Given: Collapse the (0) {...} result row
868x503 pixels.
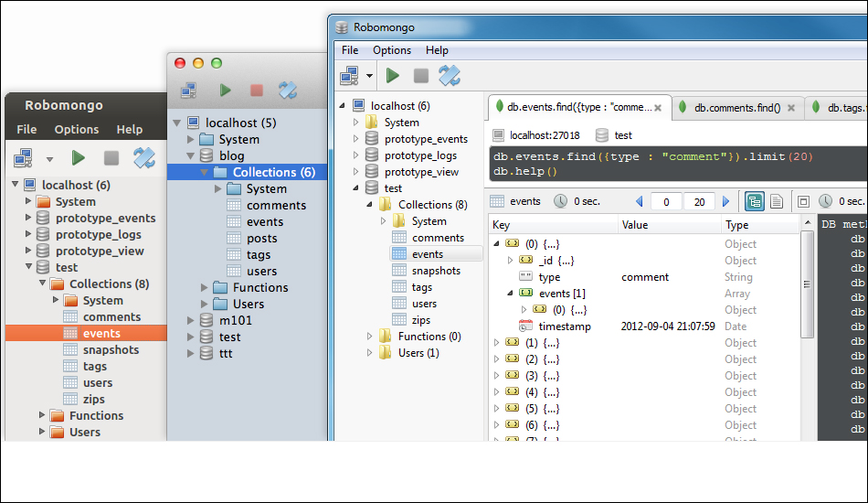Looking at the screenshot, I should (496, 244).
